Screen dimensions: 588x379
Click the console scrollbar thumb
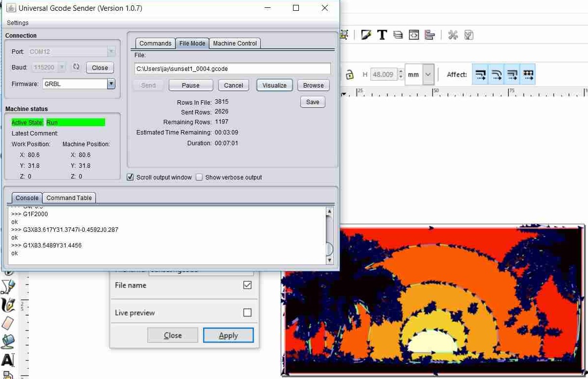(329, 249)
